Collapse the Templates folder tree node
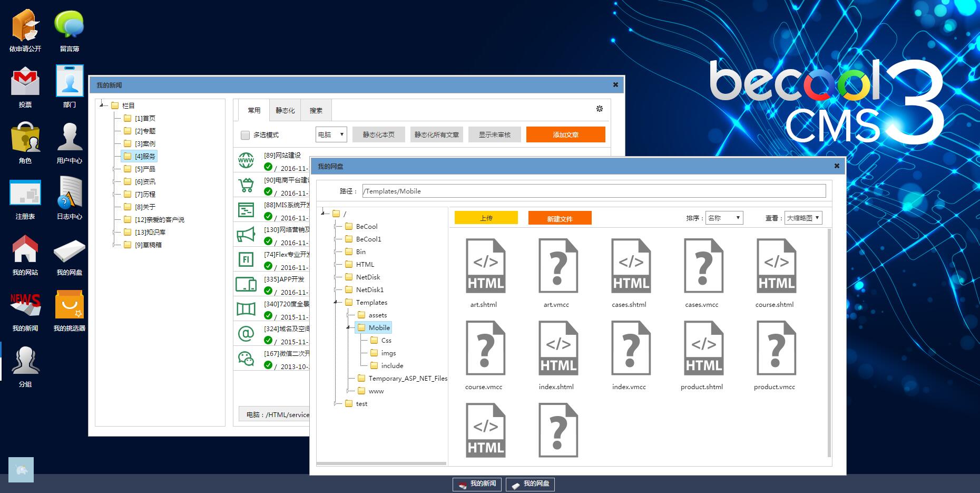This screenshot has width=980, height=493. (336, 303)
